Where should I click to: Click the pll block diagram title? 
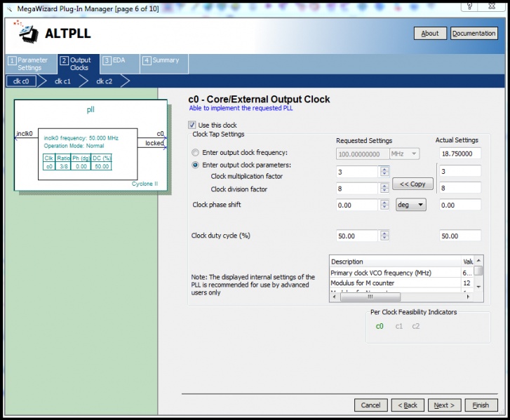[90, 109]
